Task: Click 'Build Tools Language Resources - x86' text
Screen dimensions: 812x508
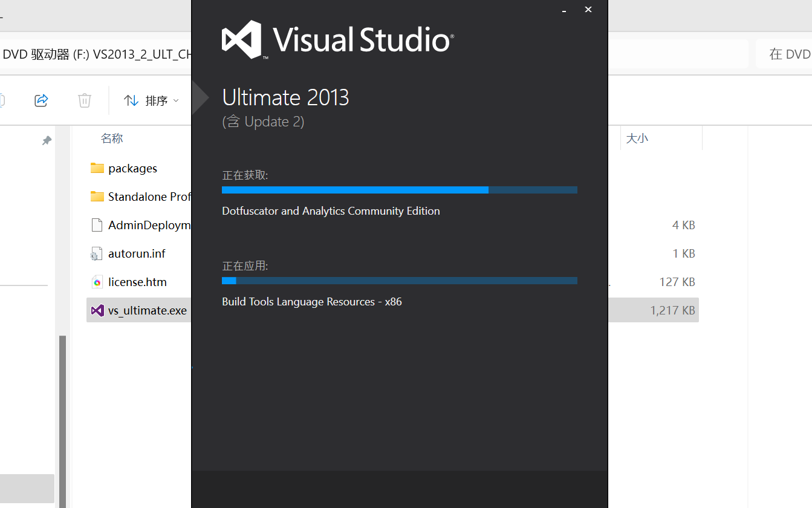Action: (312, 302)
